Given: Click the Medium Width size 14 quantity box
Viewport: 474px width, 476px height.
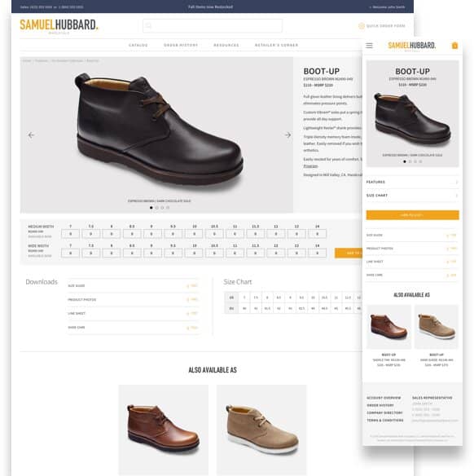Looking at the screenshot, I should tap(317, 234).
